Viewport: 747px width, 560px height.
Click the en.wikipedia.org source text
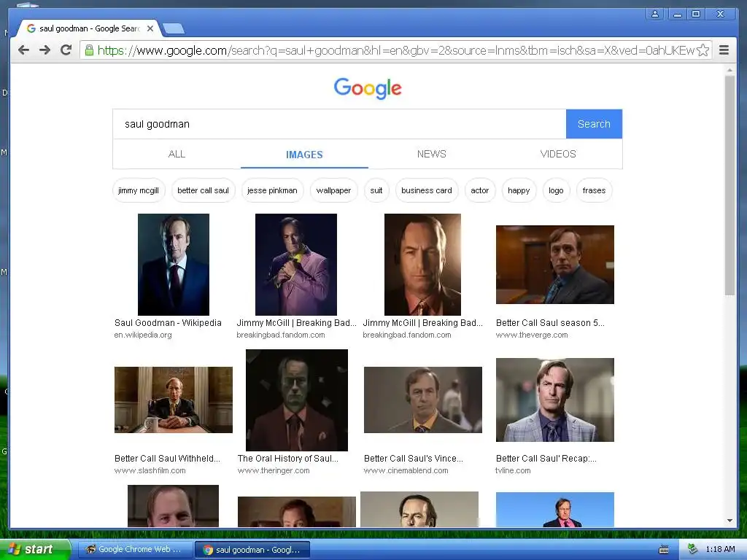[143, 335]
